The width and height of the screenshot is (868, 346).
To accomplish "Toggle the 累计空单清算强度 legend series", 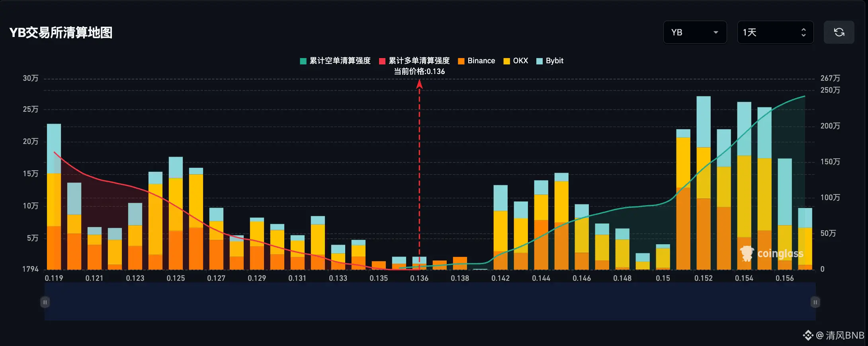I will pyautogui.click(x=335, y=61).
